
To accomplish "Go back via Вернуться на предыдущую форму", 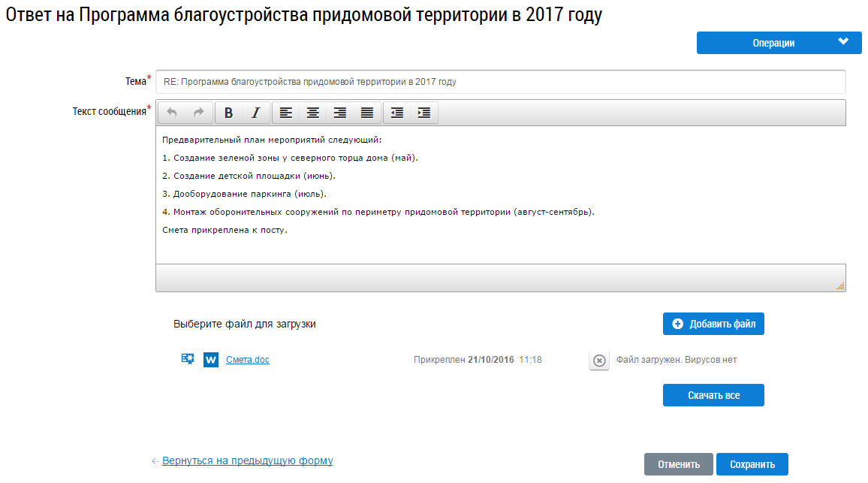I will click(247, 460).
